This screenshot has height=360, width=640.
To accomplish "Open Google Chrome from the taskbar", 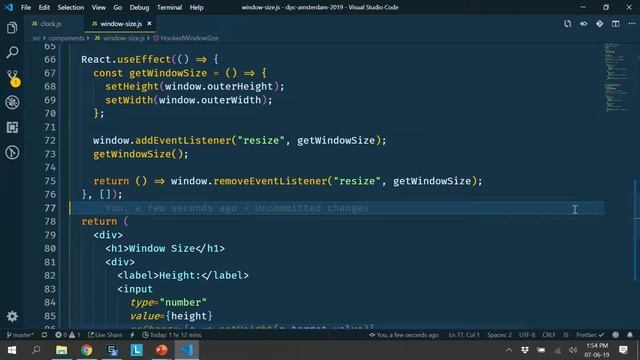I will point(87,350).
